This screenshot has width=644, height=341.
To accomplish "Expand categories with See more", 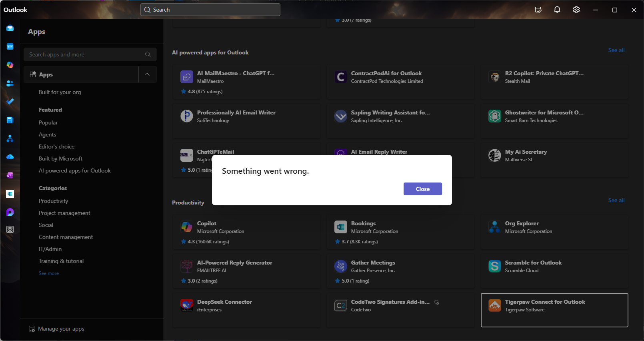I will click(x=49, y=273).
